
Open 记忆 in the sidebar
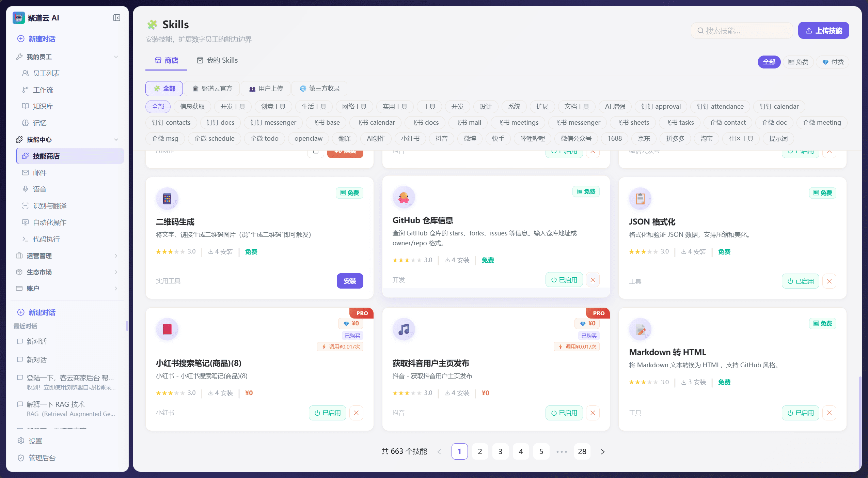point(70,123)
